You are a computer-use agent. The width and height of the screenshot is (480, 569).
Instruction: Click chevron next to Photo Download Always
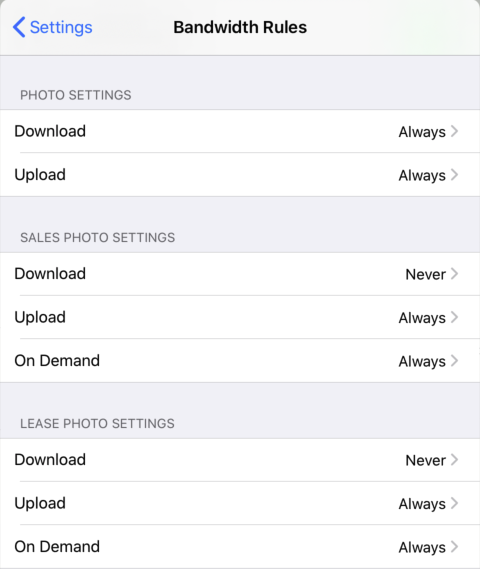(x=454, y=131)
